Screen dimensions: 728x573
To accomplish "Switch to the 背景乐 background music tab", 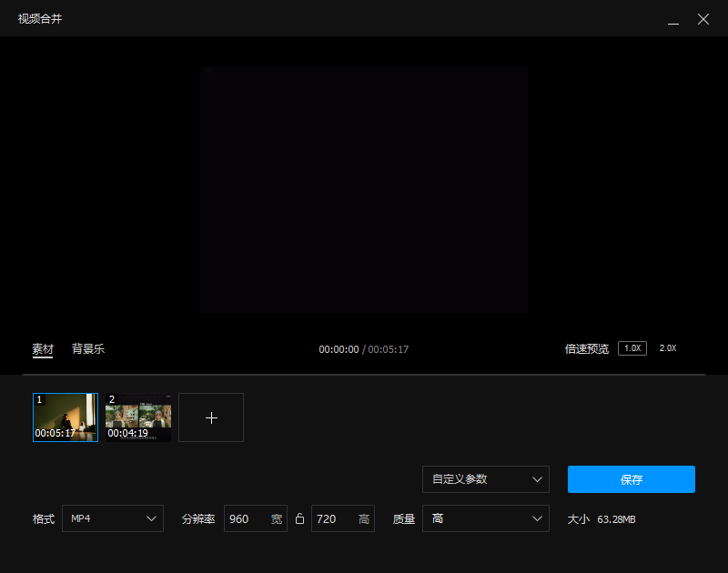I will click(87, 348).
